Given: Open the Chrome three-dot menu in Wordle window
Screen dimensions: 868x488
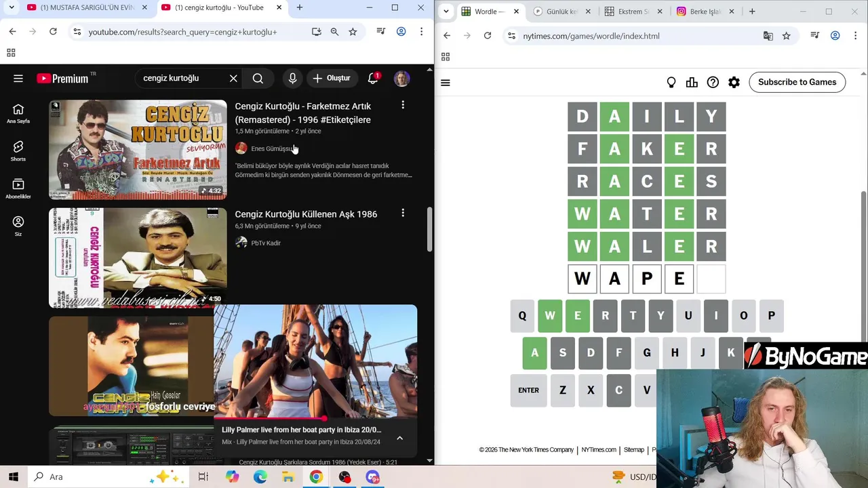Looking at the screenshot, I should 856,36.
